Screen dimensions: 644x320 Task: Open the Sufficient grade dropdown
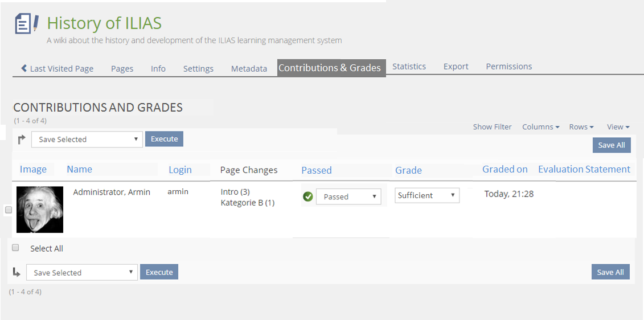point(427,195)
